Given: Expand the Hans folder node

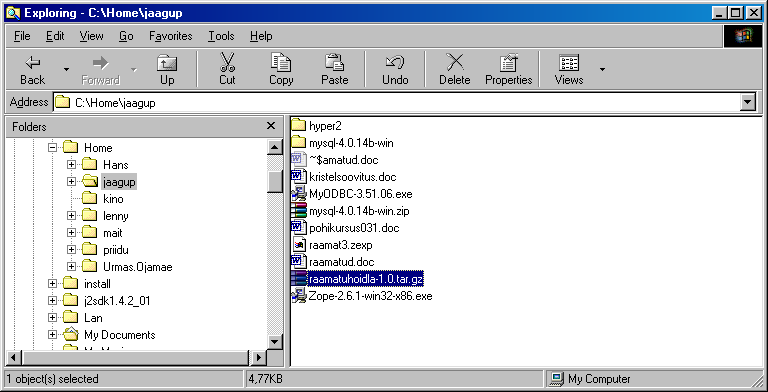Looking at the screenshot, I should [x=72, y=165].
